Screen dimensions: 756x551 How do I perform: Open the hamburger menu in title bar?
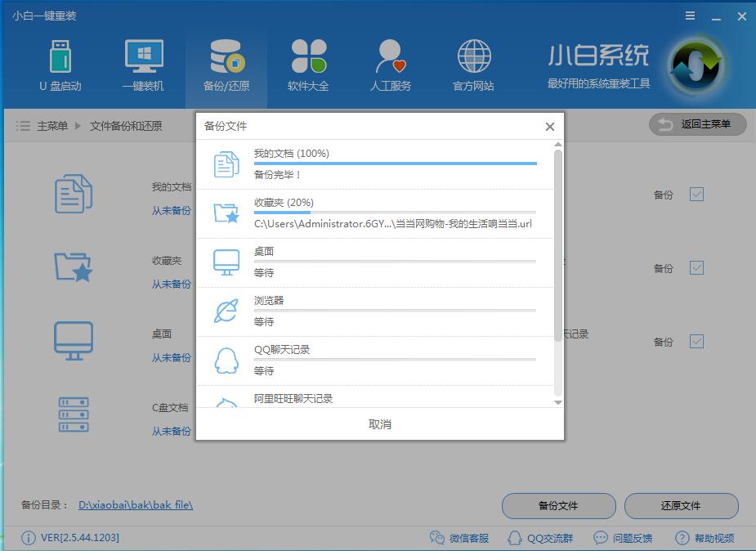click(689, 16)
